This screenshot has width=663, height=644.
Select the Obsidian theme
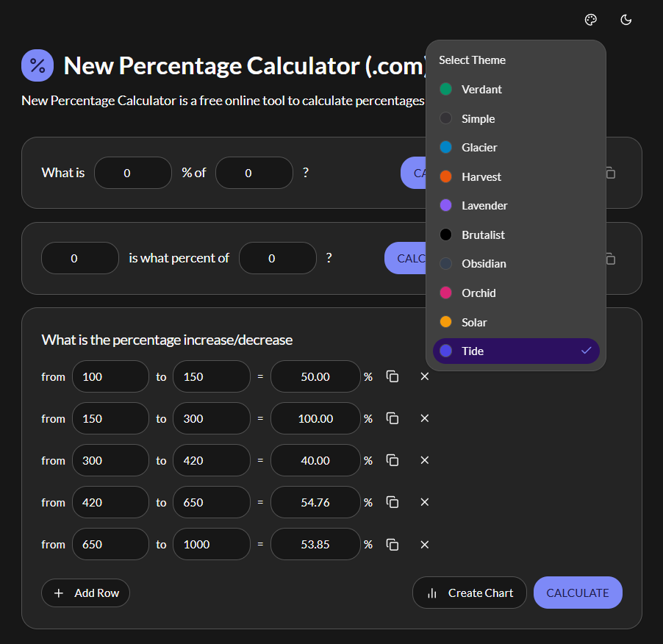pos(515,263)
